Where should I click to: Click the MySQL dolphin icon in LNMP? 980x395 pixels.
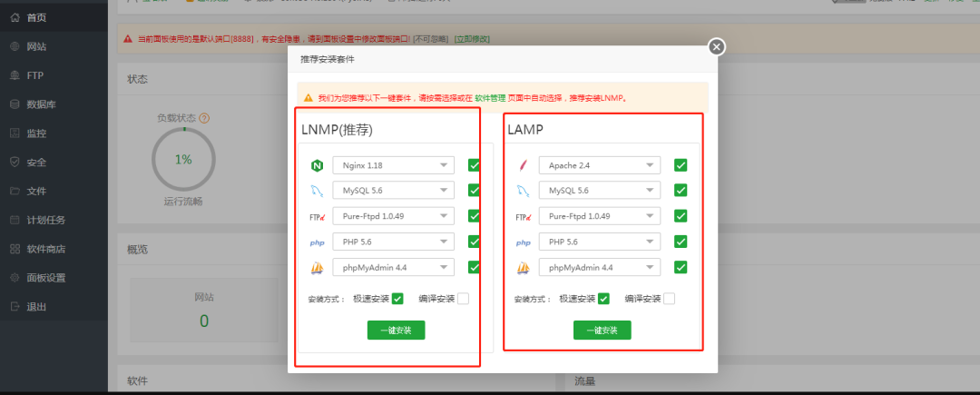coord(317,191)
